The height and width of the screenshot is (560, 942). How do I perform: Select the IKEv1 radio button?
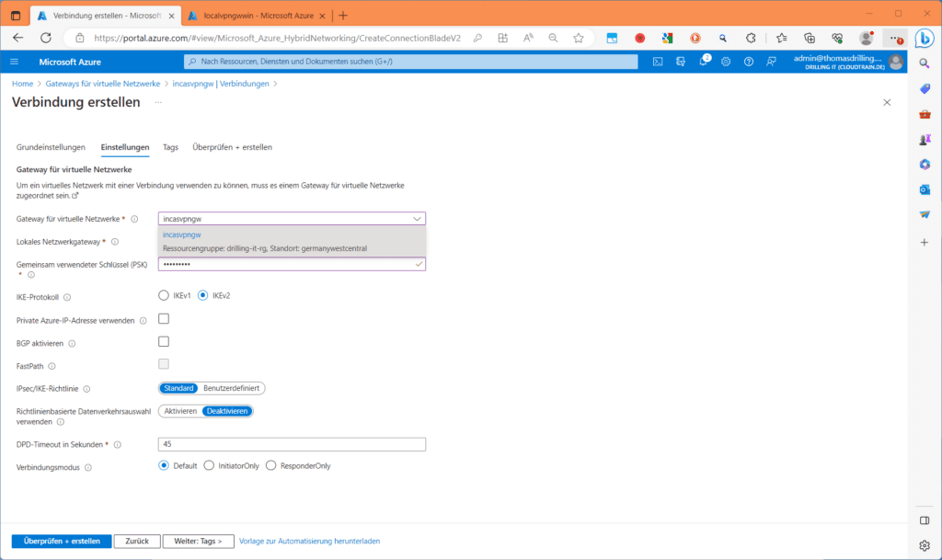click(164, 295)
